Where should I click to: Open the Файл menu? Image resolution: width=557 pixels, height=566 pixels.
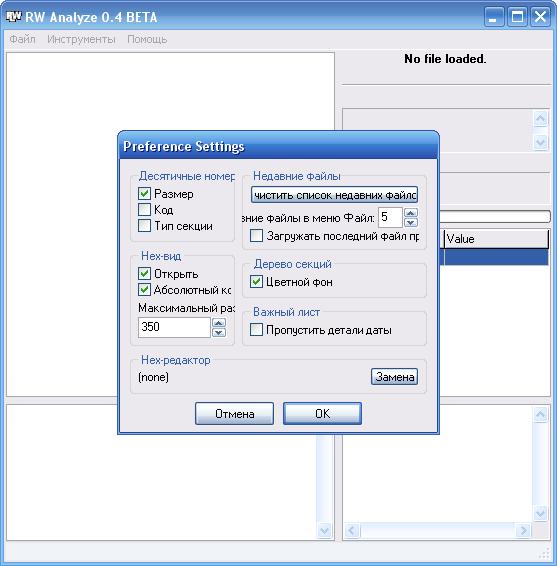click(22, 39)
